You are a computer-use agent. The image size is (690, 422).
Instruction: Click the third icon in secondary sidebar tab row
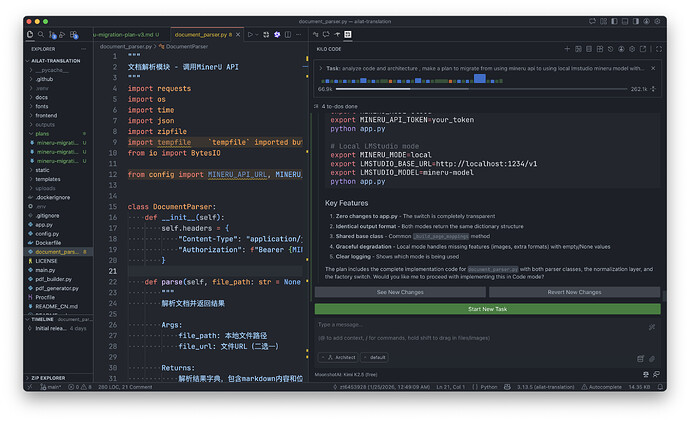click(337, 34)
